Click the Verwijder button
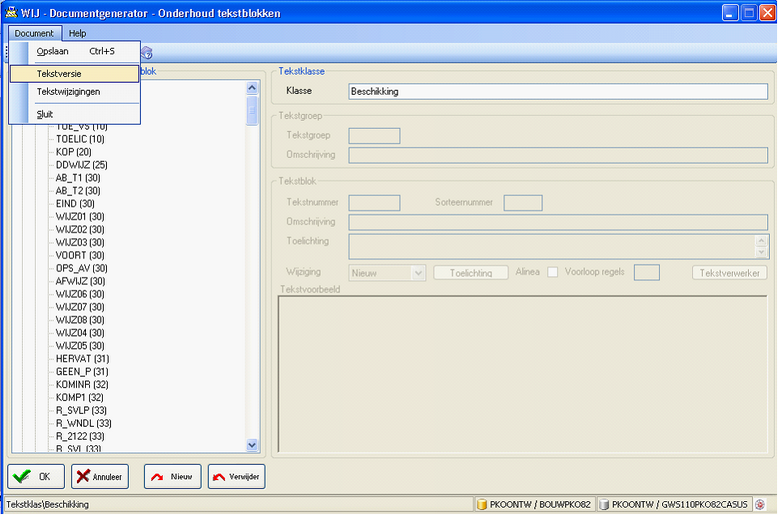 click(x=237, y=477)
